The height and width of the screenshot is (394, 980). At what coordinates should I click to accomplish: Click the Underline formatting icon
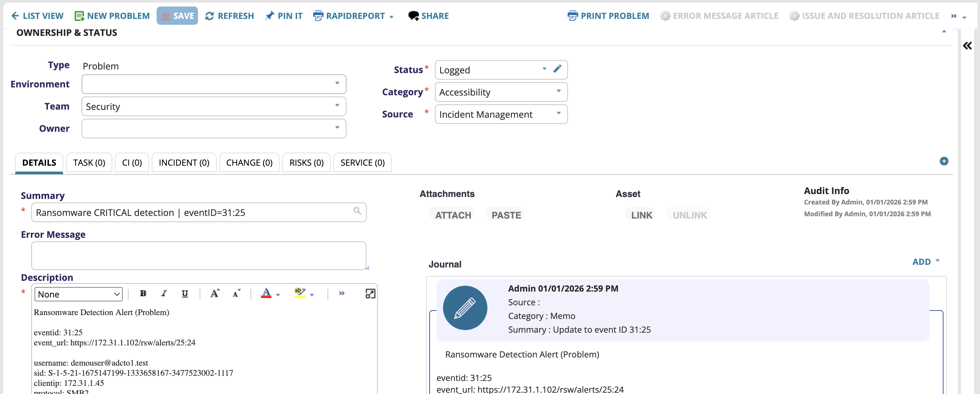(185, 294)
